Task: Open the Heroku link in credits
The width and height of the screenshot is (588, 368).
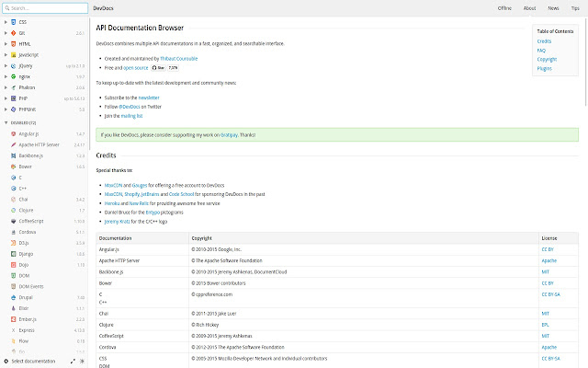Action: click(x=112, y=203)
